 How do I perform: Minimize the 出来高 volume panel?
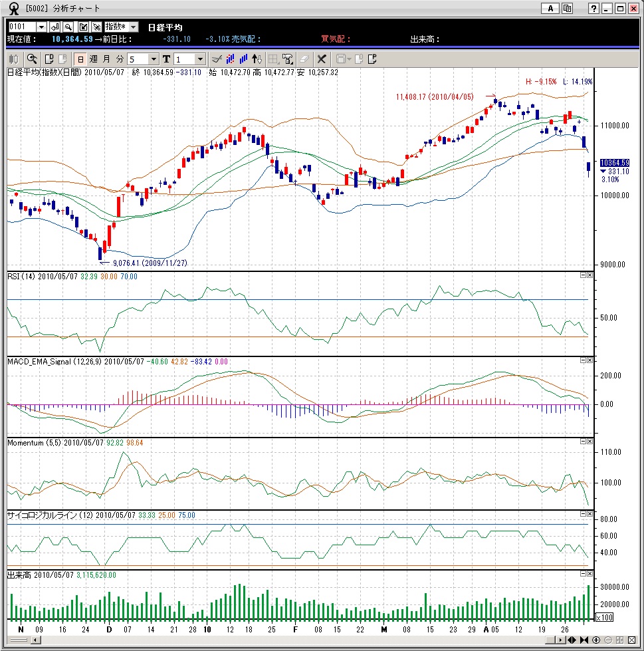click(x=583, y=573)
